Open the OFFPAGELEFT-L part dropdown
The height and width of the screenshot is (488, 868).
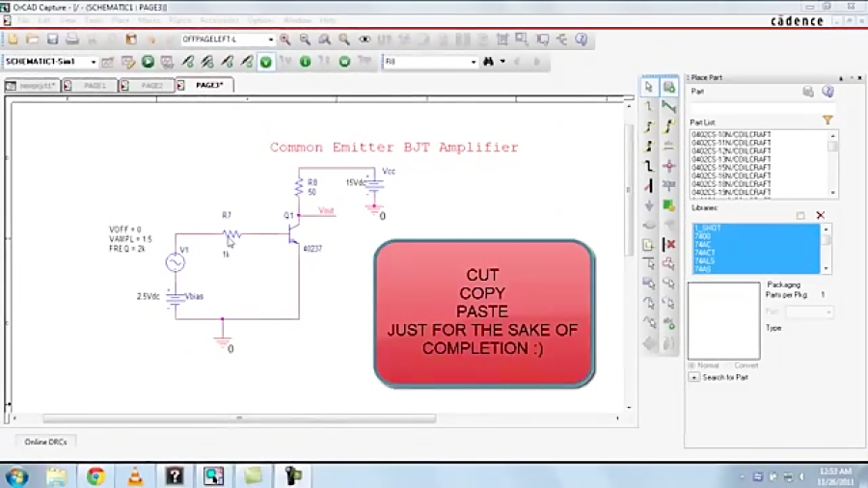click(x=271, y=40)
